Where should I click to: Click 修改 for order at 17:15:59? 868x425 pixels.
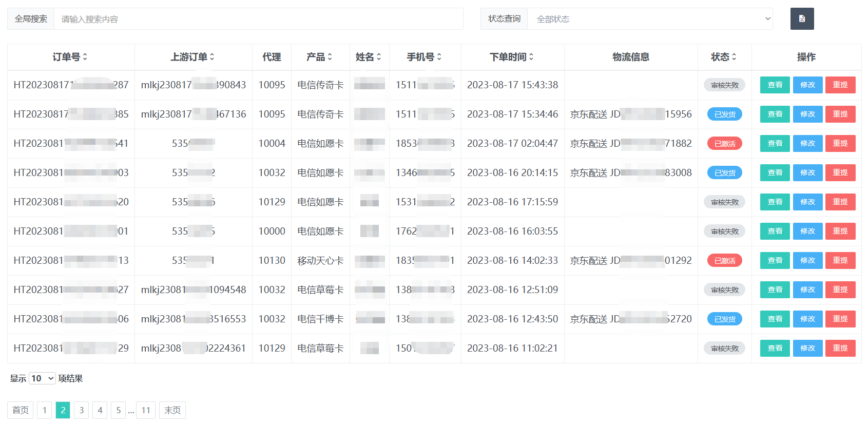[x=808, y=202]
